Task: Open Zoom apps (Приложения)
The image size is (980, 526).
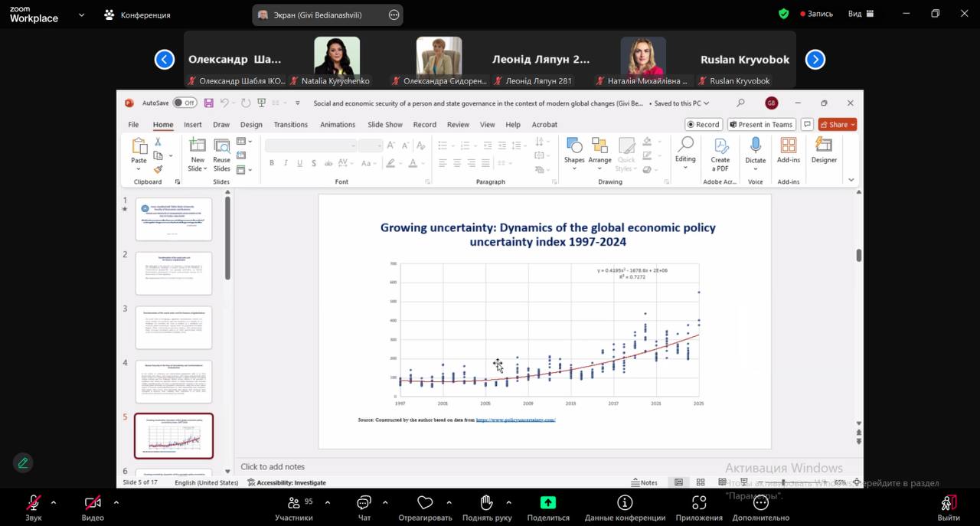Action: [699, 508]
